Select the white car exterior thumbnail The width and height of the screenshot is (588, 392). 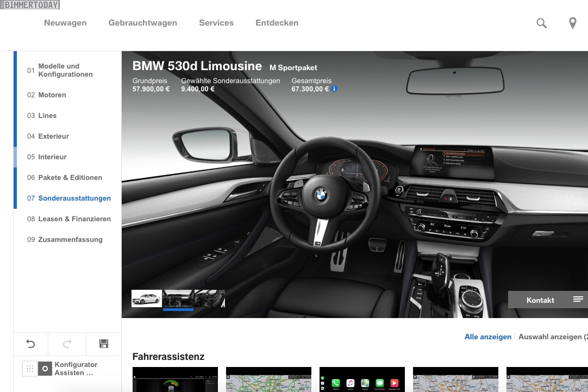coord(147,298)
